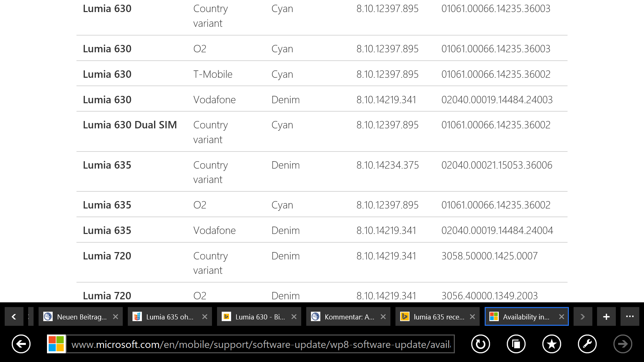Screen dimensions: 644x362
Task: Open the tab actions ellipsis menu
Action: (630, 317)
